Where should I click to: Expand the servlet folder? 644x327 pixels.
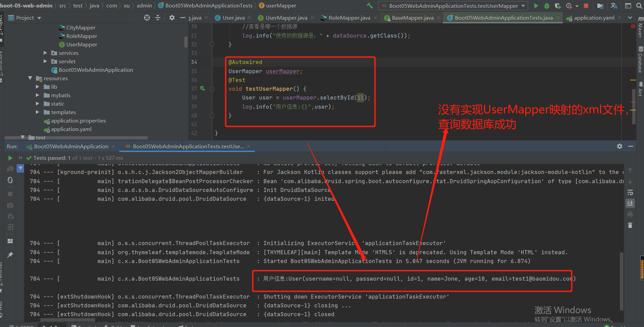[x=45, y=61]
